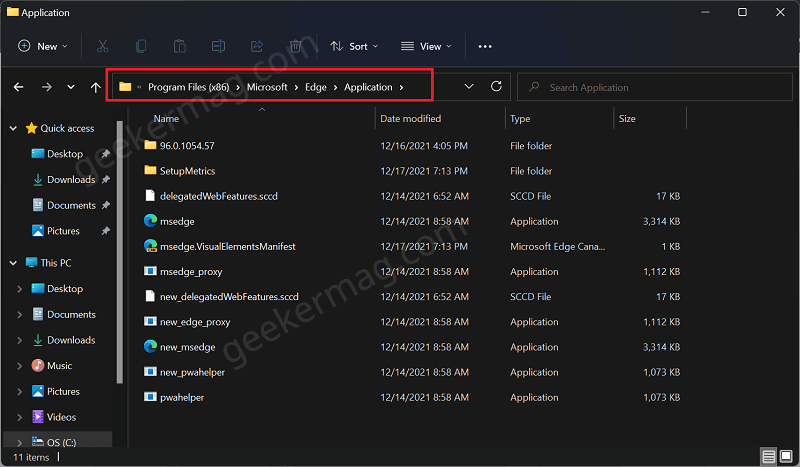
Task: Click Microsoft Edge Cana... type cell
Action: (557, 246)
